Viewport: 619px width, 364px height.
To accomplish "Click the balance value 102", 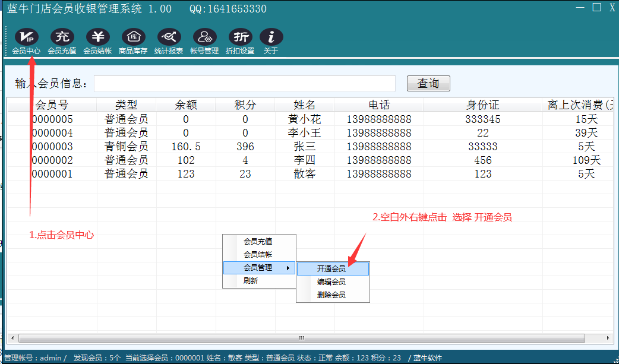I will [186, 160].
